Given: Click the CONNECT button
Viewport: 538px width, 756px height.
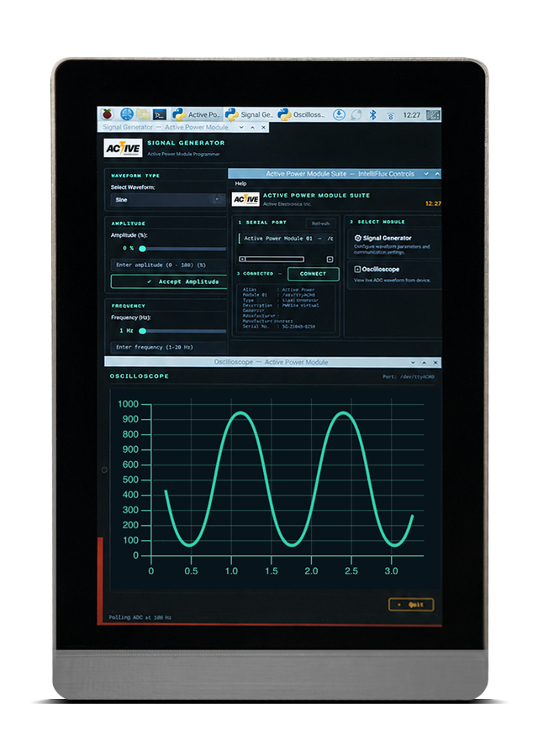Looking at the screenshot, I should 314,274.
